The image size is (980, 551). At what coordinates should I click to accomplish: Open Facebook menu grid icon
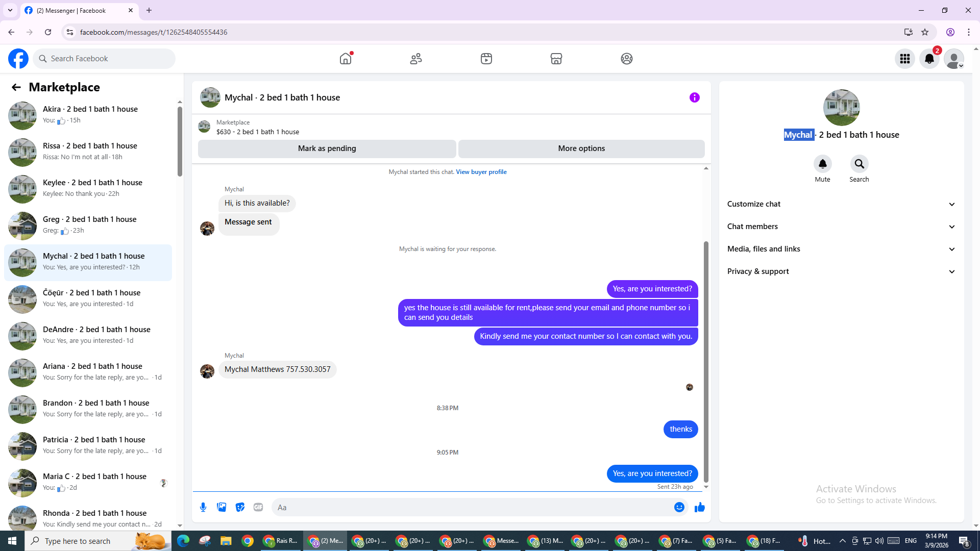904,59
